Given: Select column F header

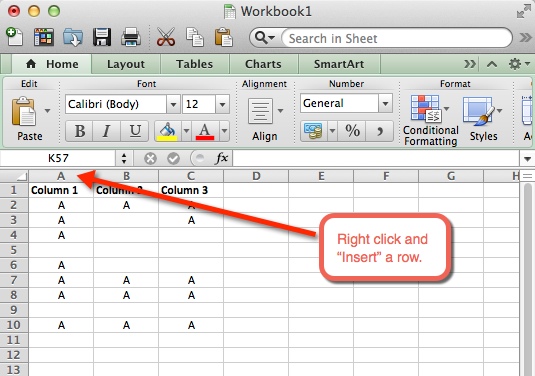Looking at the screenshot, I should point(386,176).
